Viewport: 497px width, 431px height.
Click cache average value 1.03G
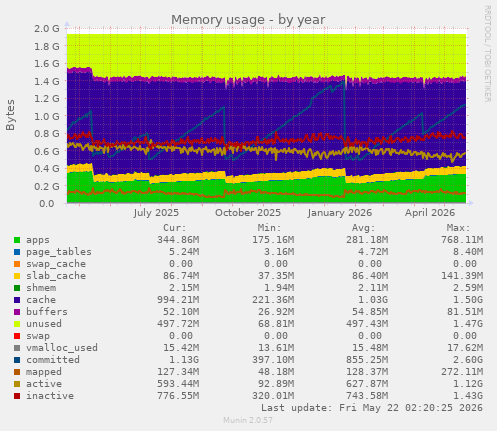click(x=373, y=300)
